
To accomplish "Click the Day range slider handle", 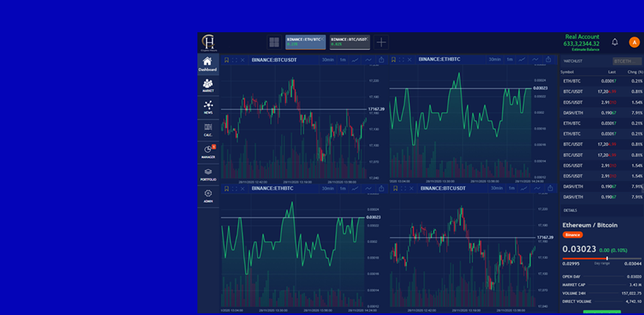I will point(607,258).
